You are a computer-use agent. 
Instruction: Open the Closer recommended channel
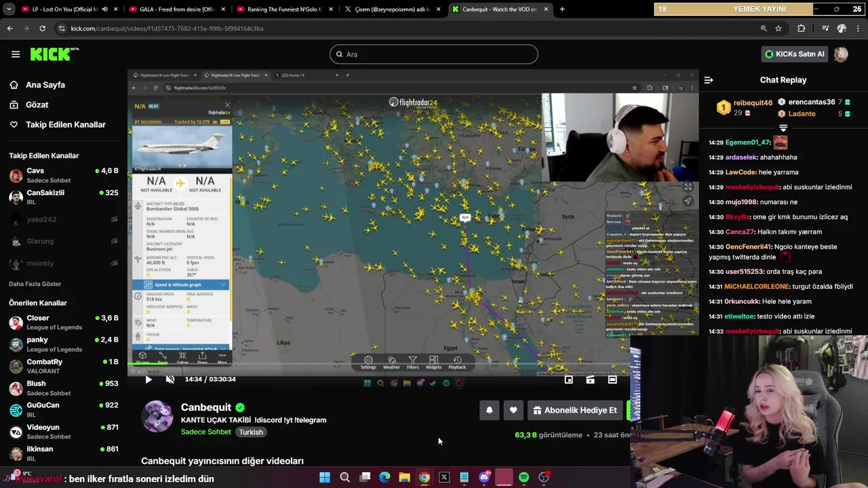(x=64, y=322)
